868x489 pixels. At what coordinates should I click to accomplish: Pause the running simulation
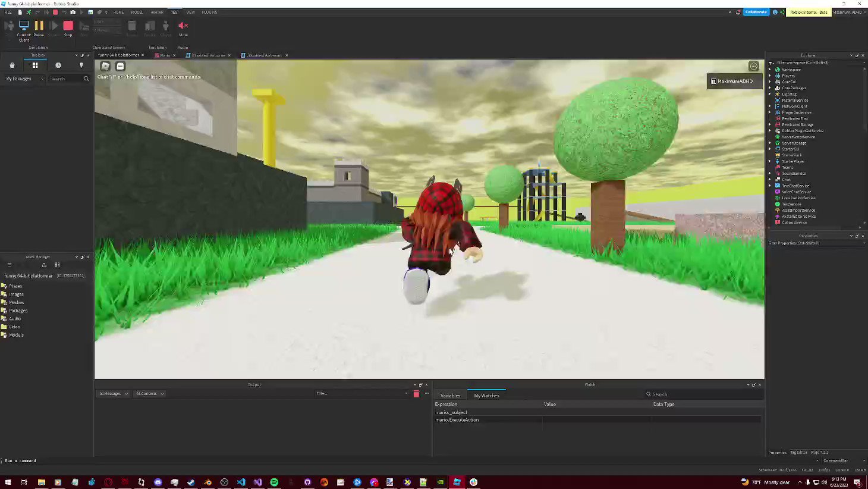(39, 27)
